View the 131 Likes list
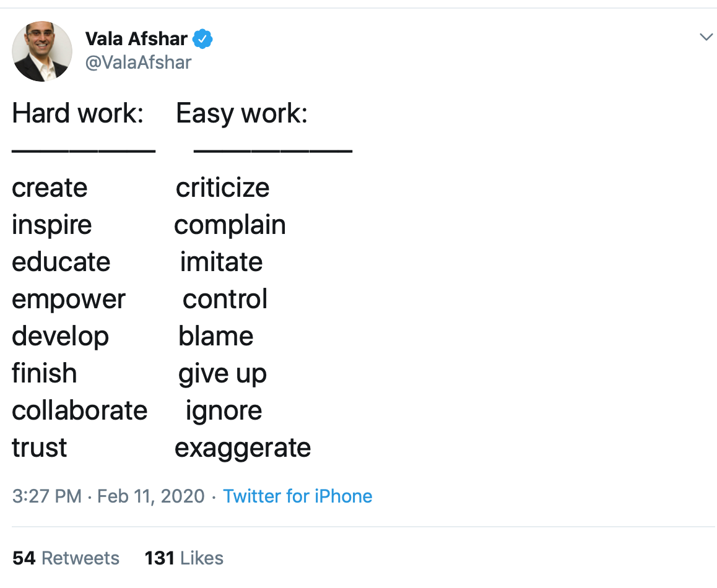 (184, 558)
